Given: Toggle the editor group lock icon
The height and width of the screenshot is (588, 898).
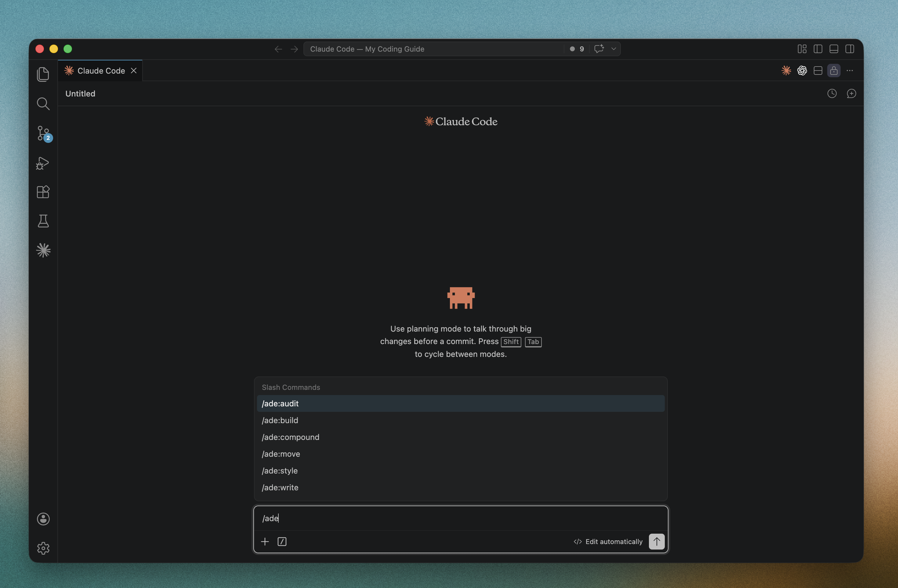Looking at the screenshot, I should (834, 71).
